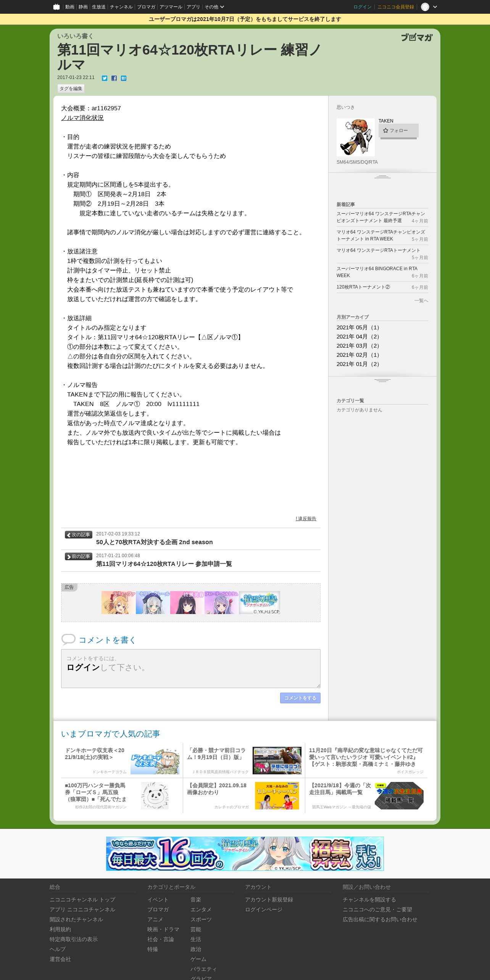Click the ログイン link in comment box

[x=83, y=667]
